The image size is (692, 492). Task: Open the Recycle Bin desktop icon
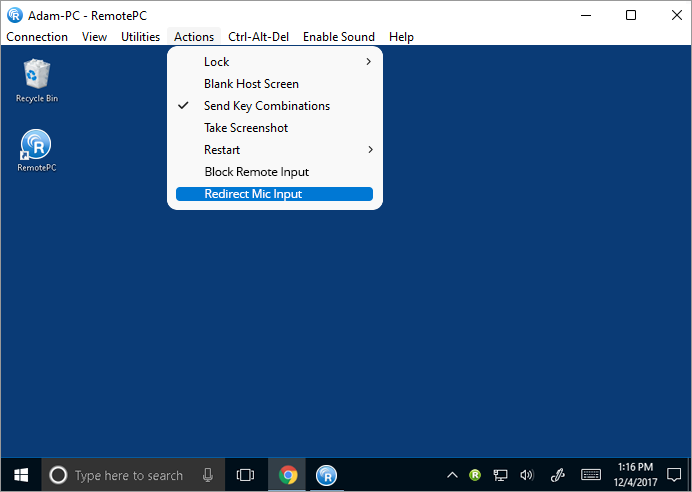[37, 81]
